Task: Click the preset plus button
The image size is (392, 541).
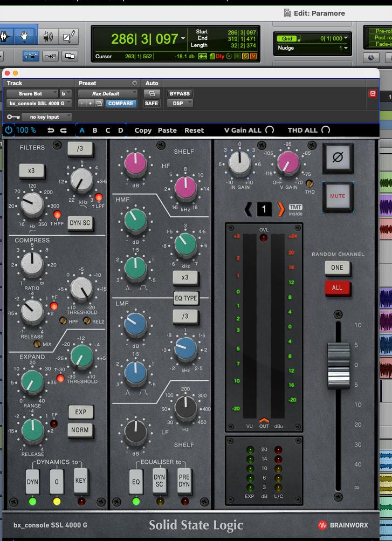Action: tap(91, 103)
